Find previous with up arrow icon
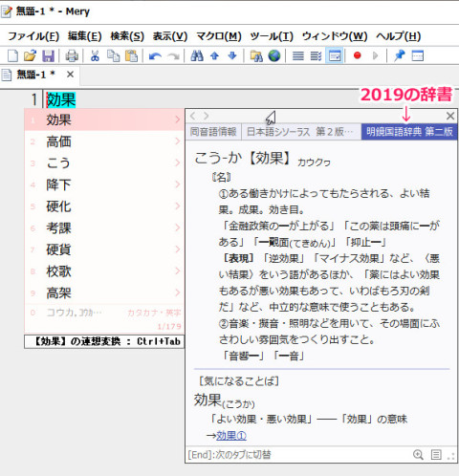Viewport: 459px width, 476px height. click(214, 56)
